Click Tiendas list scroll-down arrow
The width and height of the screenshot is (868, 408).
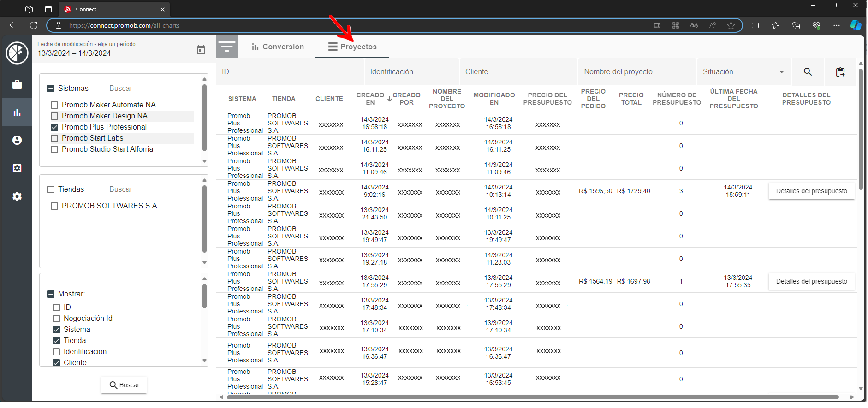[205, 262]
